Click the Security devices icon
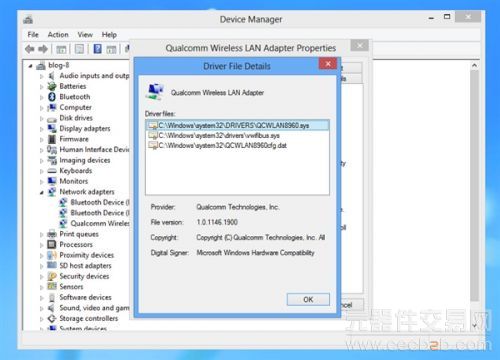500x360 pixels. 52,276
